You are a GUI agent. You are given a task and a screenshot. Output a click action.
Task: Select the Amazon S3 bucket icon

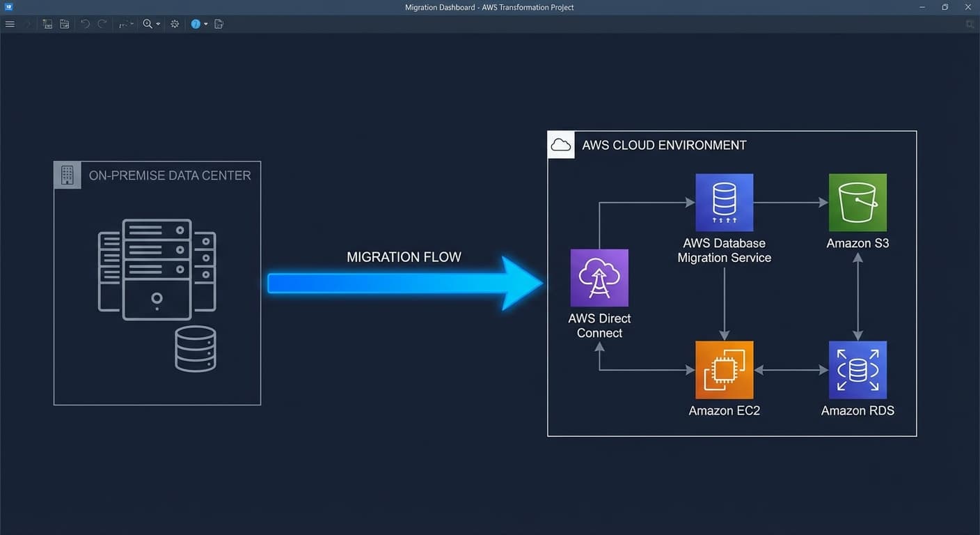pyautogui.click(x=857, y=203)
